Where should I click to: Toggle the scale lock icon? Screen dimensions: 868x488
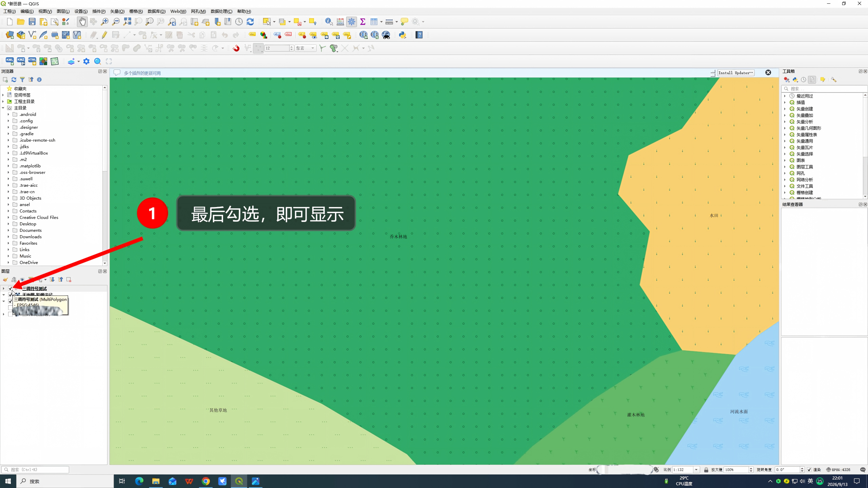706,470
